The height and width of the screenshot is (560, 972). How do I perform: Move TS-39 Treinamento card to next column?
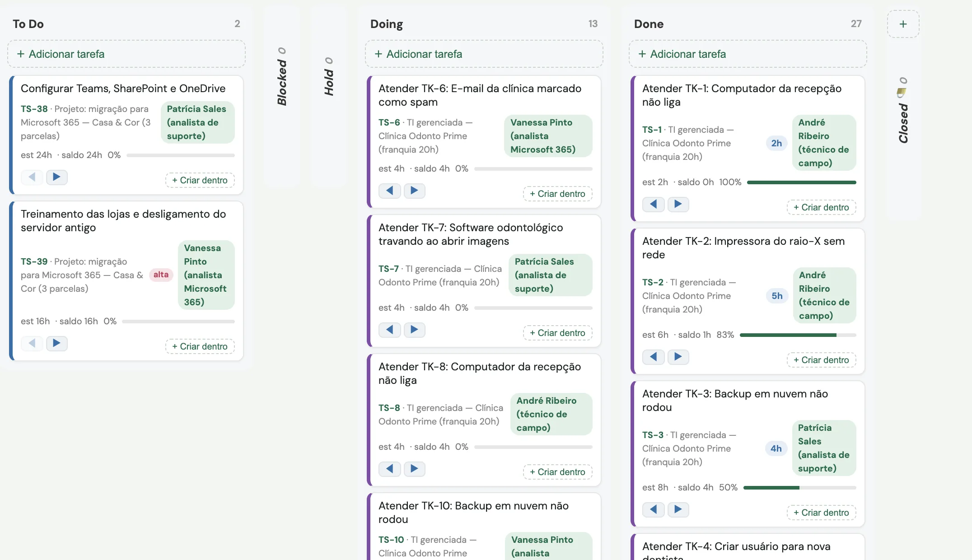[x=56, y=343]
